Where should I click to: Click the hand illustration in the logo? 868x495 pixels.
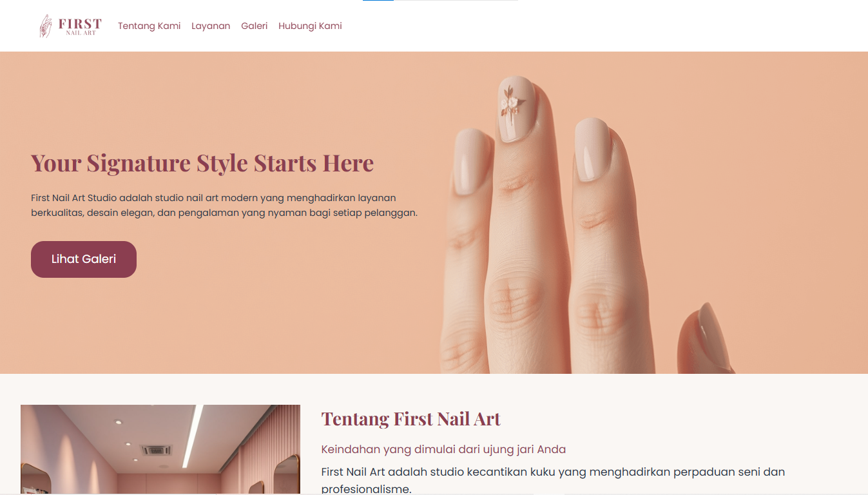(46, 26)
